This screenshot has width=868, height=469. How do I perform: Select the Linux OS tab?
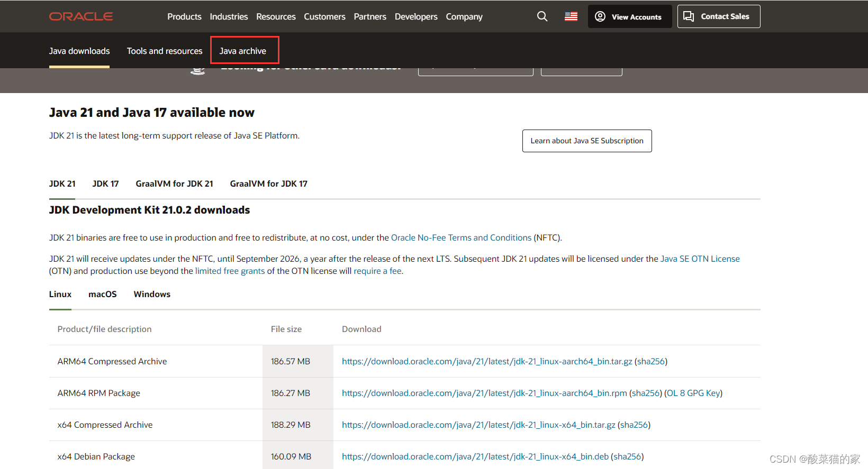[x=60, y=294]
